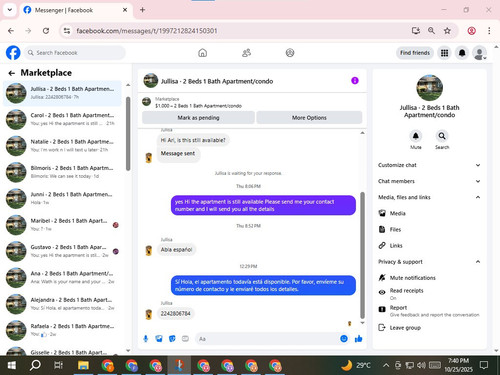
Task: Open Windows notification center
Action: point(483,365)
